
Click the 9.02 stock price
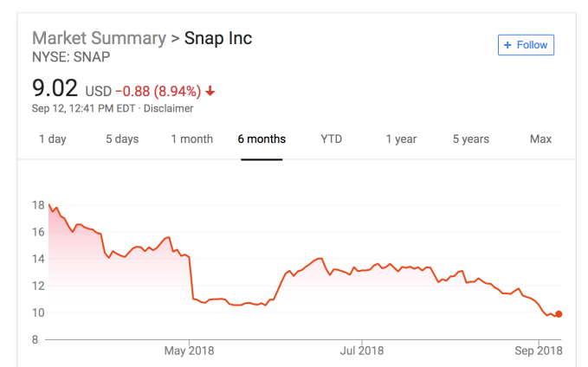pos(55,88)
